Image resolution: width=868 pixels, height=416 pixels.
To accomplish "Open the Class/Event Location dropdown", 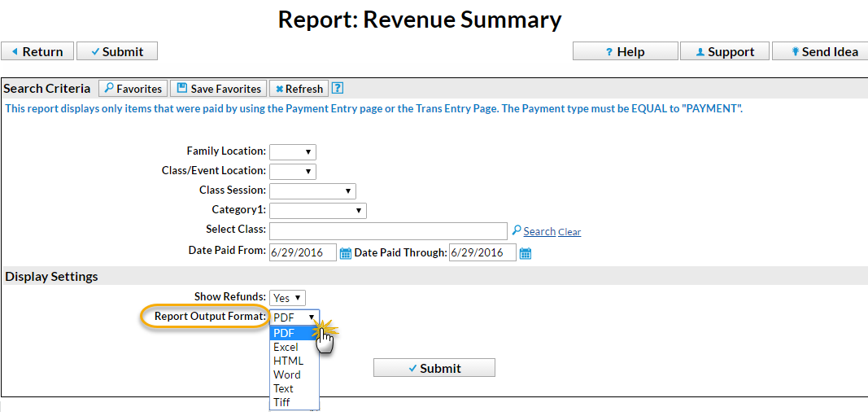I will 293,171.
